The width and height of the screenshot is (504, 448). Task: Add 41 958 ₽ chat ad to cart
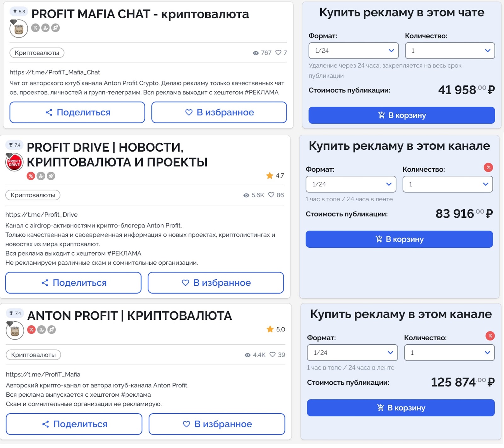point(402,115)
